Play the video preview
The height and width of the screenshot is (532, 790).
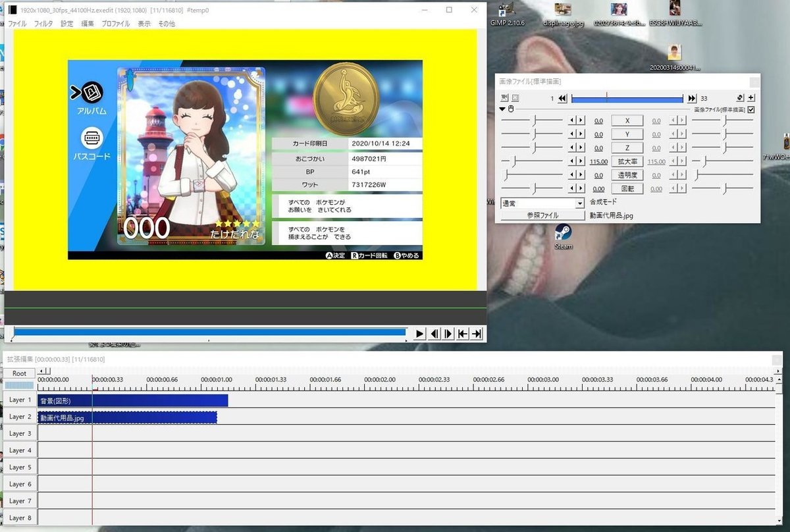pyautogui.click(x=420, y=334)
